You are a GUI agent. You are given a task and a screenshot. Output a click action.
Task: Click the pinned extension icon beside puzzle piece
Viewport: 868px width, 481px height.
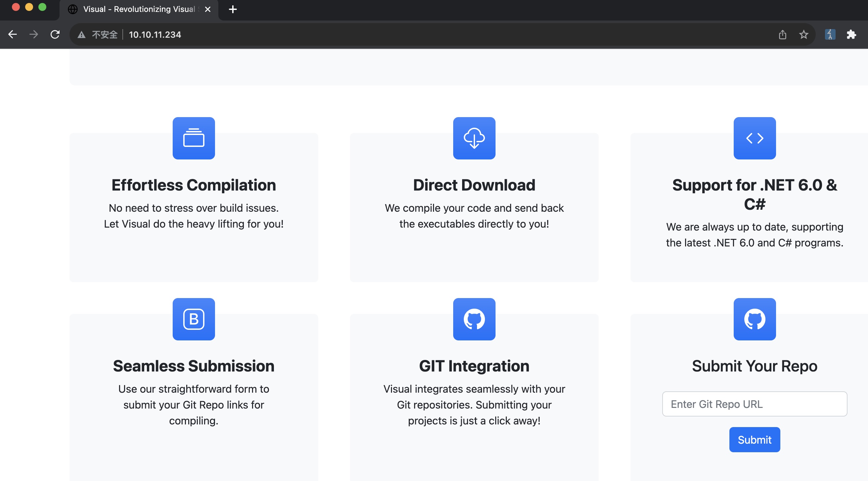pyautogui.click(x=830, y=34)
